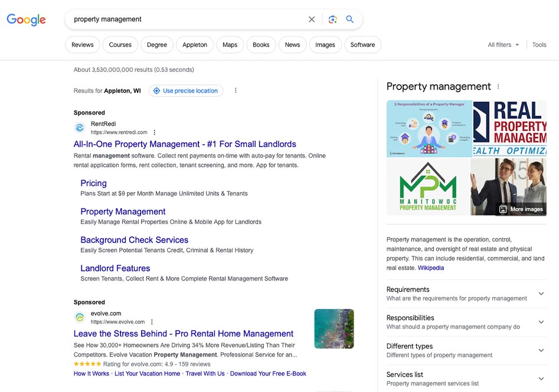Expand the Different types section chevron
Image resolution: width=559 pixels, height=392 pixels.
pos(541,350)
